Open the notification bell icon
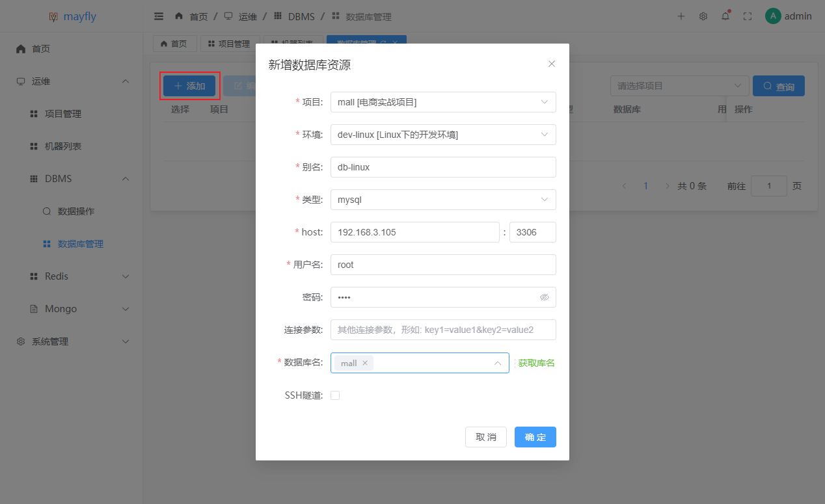The width and height of the screenshot is (825, 504). (x=725, y=16)
